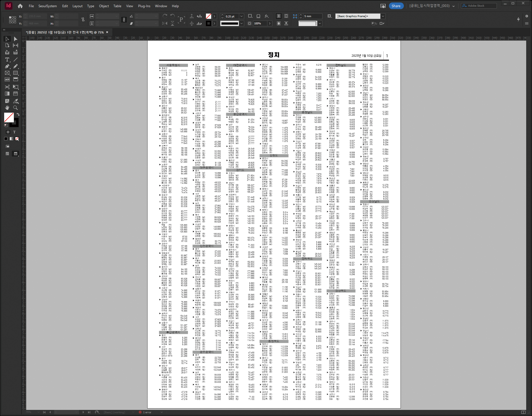Pick the Hand tool
The image size is (532, 416).
pos(7,108)
